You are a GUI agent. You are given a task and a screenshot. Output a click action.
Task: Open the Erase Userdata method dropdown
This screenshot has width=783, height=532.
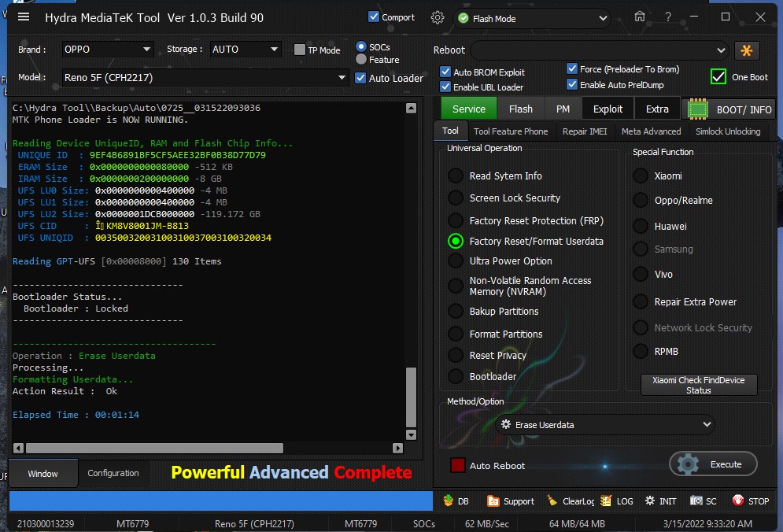[605, 425]
